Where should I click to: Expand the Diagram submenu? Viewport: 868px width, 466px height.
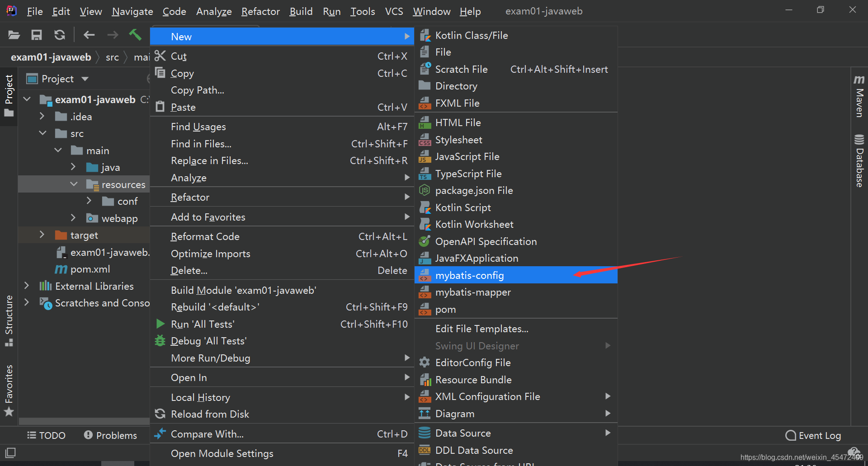(x=516, y=414)
